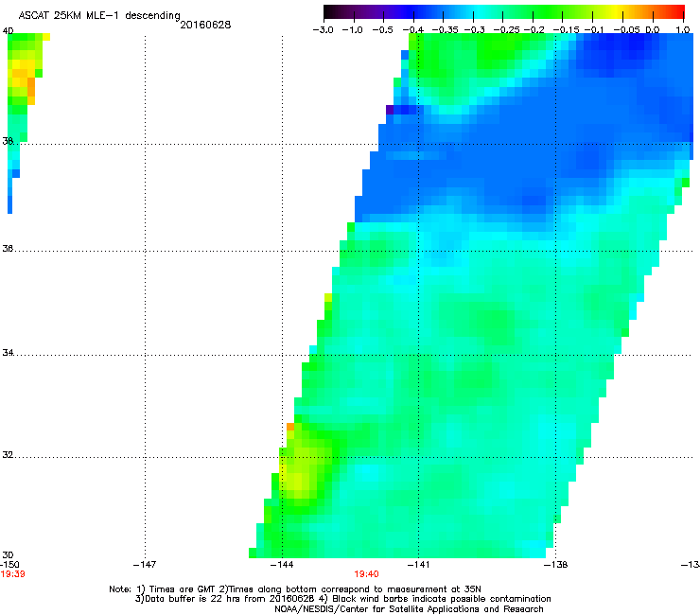Screen dimensions: 700x615
Task: Click the "-1.0" color scale label
Action: point(353,30)
